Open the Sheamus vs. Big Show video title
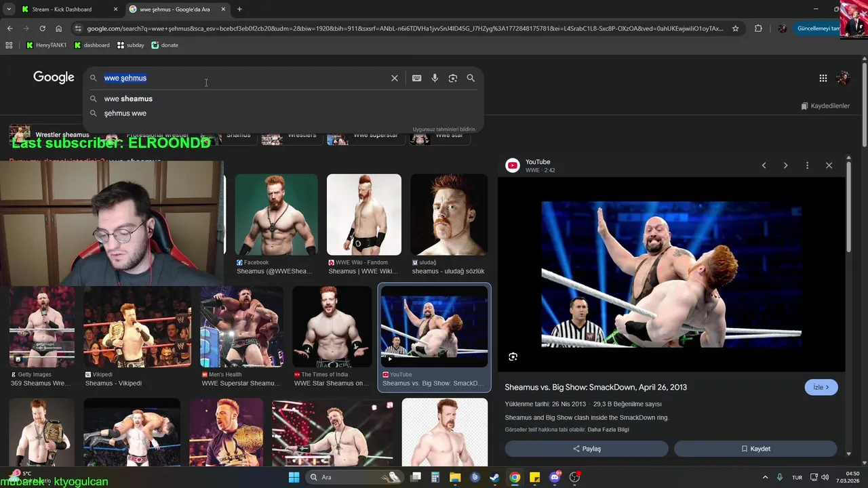868x488 pixels. point(595,387)
